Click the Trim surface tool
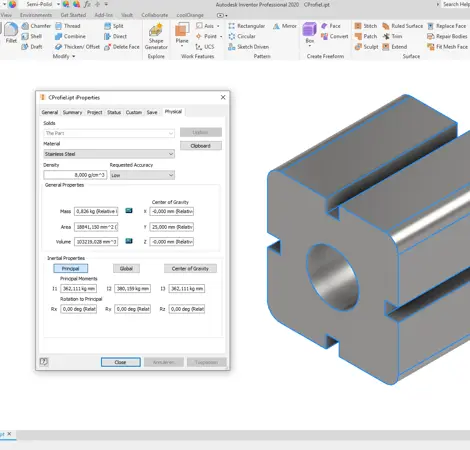 (x=392, y=36)
